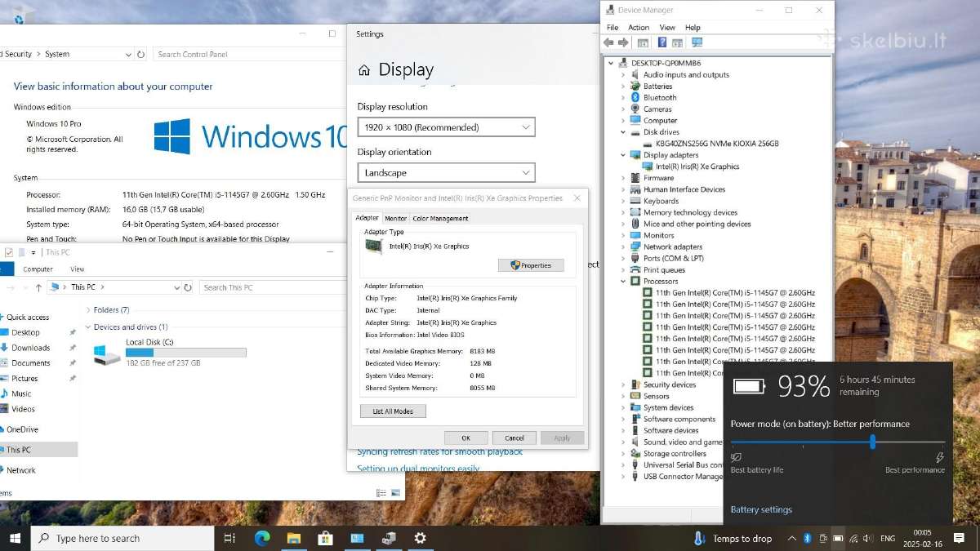The image size is (980, 551).
Task: Refresh the Control Panel address bar
Action: click(x=141, y=54)
